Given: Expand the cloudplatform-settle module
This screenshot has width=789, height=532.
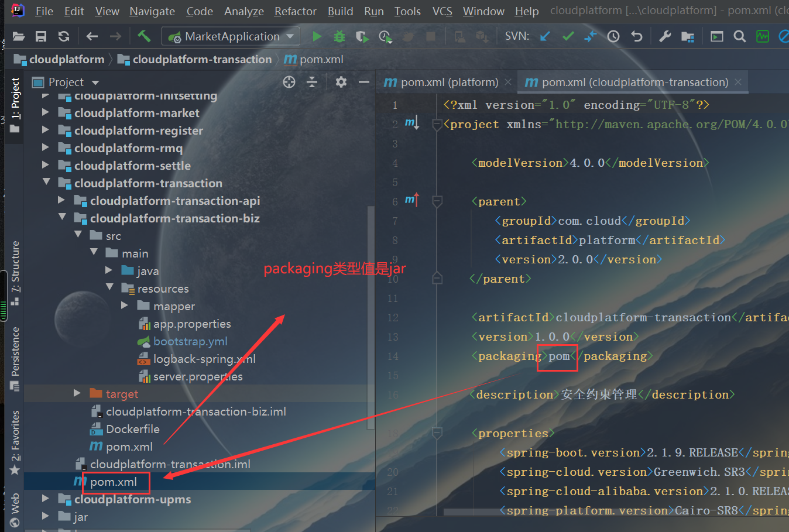Looking at the screenshot, I should click(46, 165).
